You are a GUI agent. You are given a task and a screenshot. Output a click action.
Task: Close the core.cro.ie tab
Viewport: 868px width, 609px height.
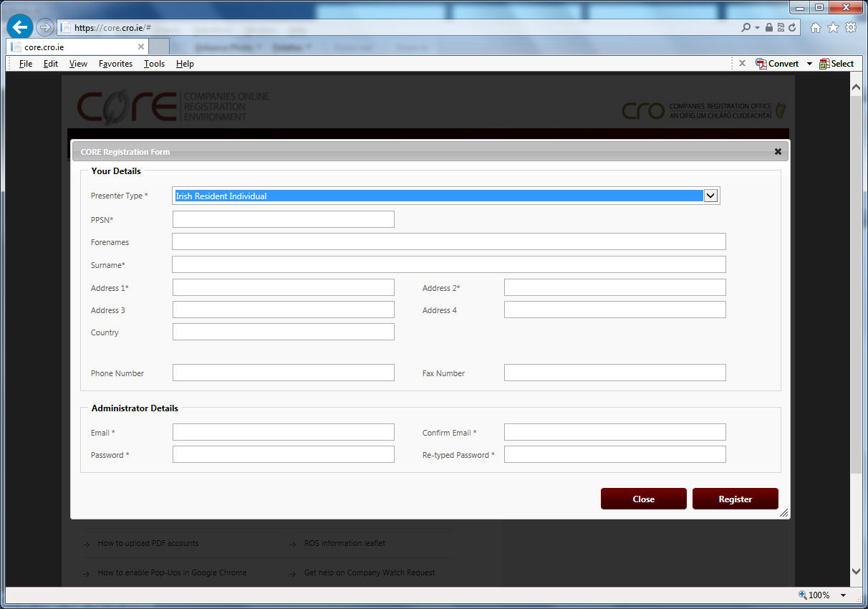(141, 47)
